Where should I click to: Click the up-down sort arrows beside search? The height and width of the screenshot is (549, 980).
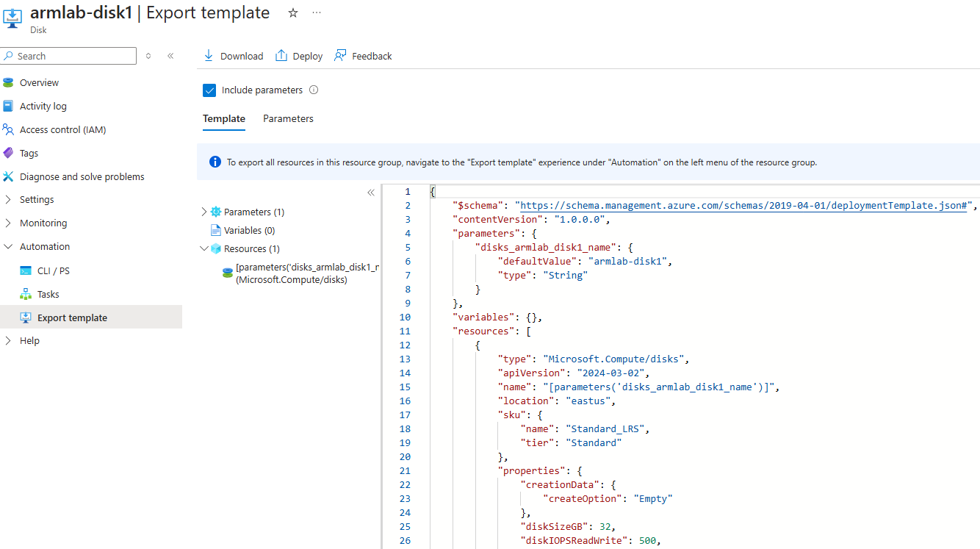click(x=148, y=56)
